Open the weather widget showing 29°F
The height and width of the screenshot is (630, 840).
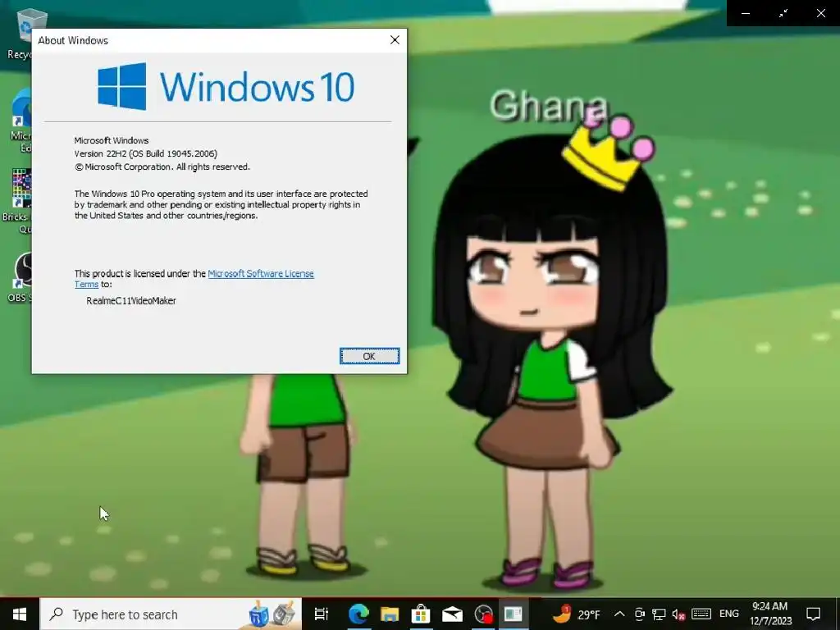577,614
